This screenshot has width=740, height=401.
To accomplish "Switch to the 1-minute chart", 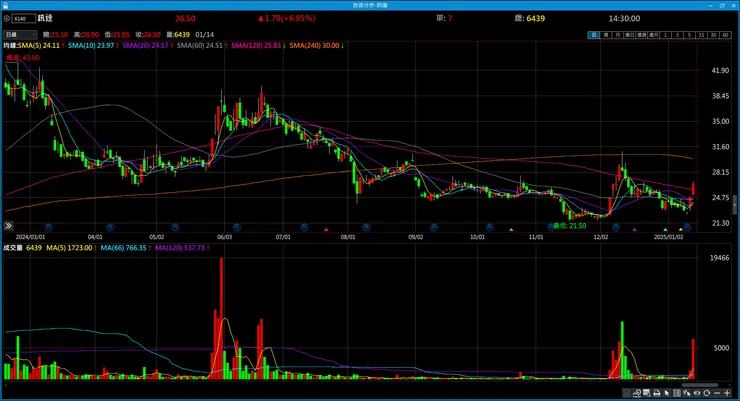I will (665, 35).
